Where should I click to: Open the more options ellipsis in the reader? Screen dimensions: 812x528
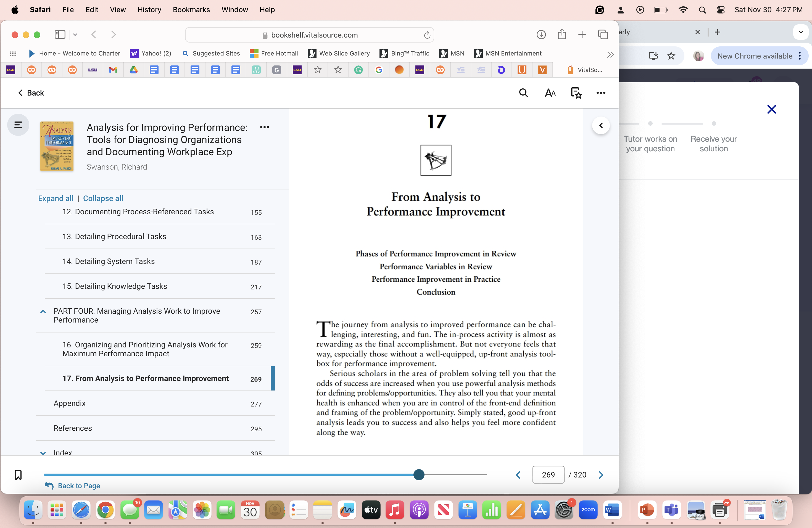[x=601, y=93]
